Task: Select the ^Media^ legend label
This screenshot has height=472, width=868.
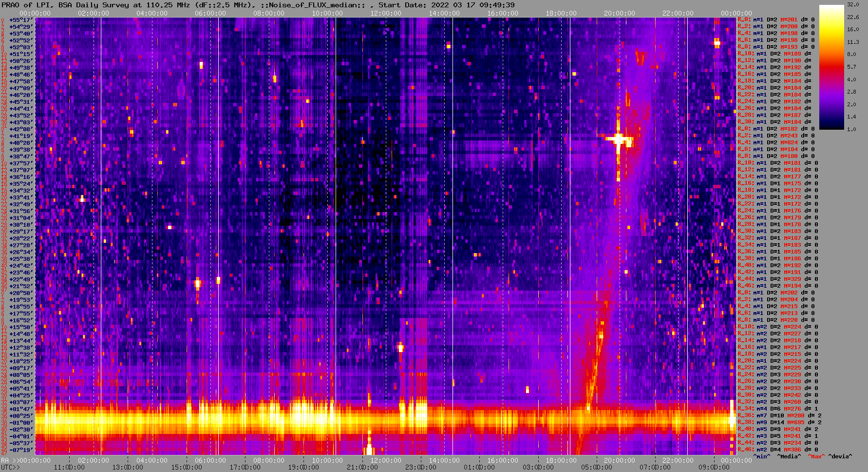Action: tap(789, 456)
